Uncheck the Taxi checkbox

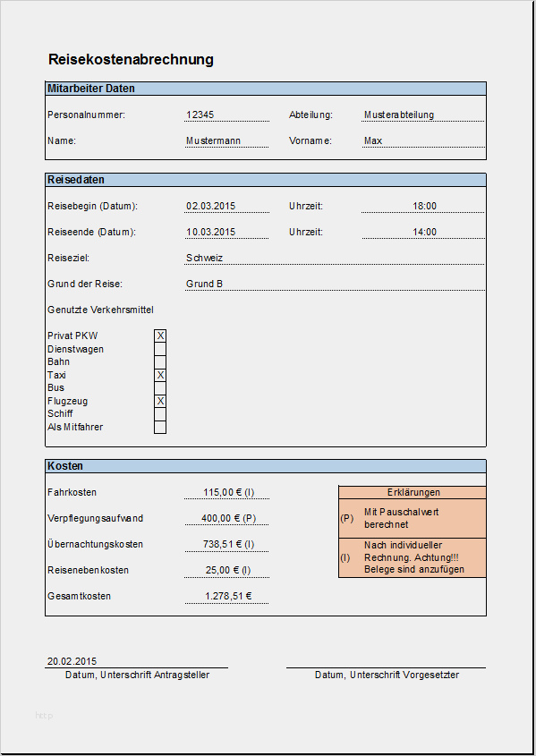tap(160, 375)
